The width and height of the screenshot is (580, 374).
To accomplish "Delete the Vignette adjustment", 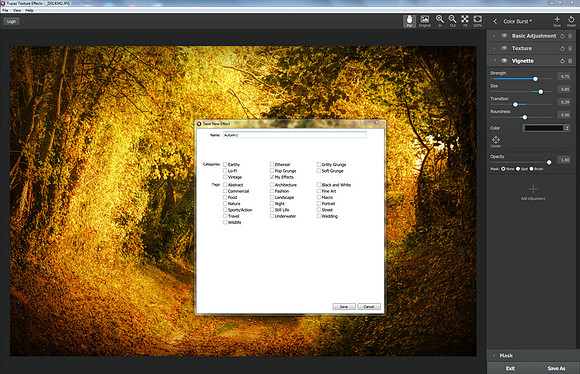I will [x=570, y=61].
